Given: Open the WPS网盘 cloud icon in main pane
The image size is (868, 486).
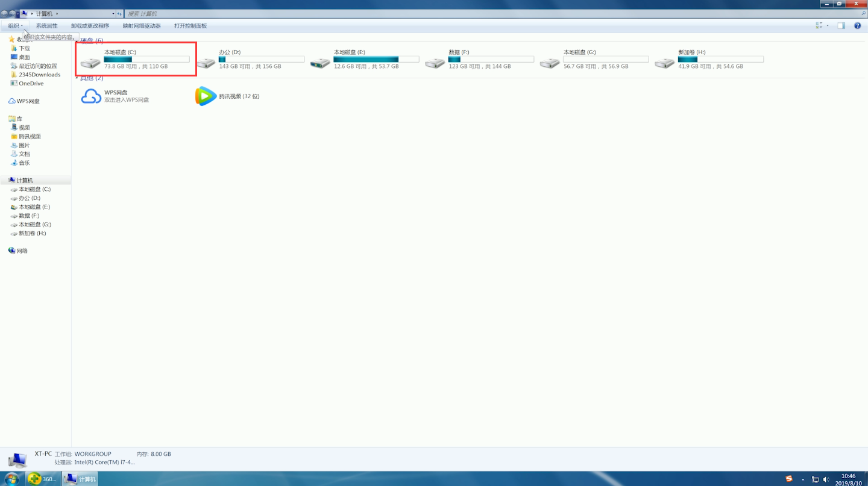Looking at the screenshot, I should (91, 96).
